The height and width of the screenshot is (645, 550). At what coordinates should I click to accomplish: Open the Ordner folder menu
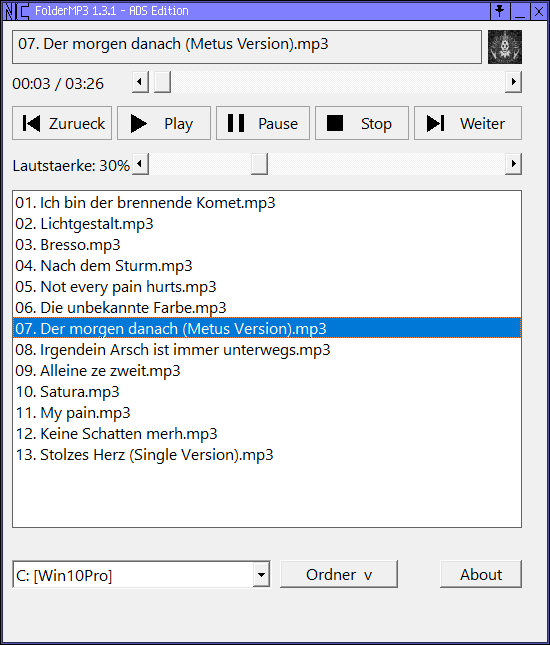coord(339,574)
